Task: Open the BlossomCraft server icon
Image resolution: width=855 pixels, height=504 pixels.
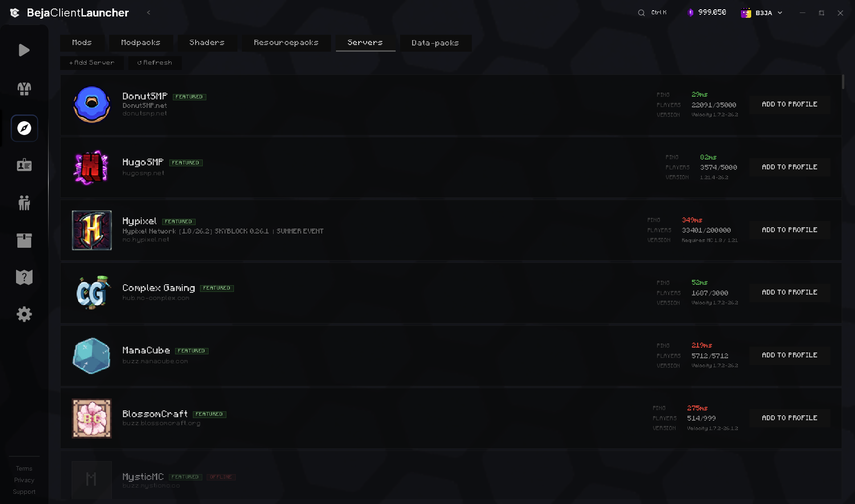Action: (92, 418)
